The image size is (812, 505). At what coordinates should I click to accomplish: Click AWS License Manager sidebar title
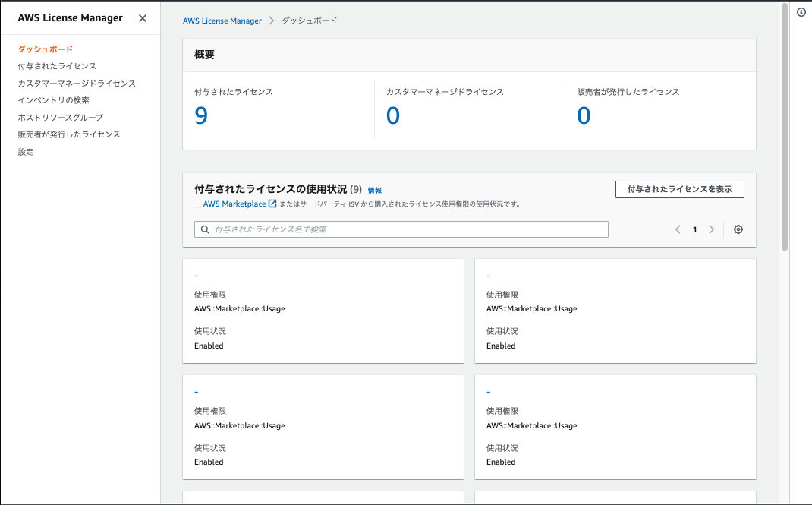(x=71, y=17)
